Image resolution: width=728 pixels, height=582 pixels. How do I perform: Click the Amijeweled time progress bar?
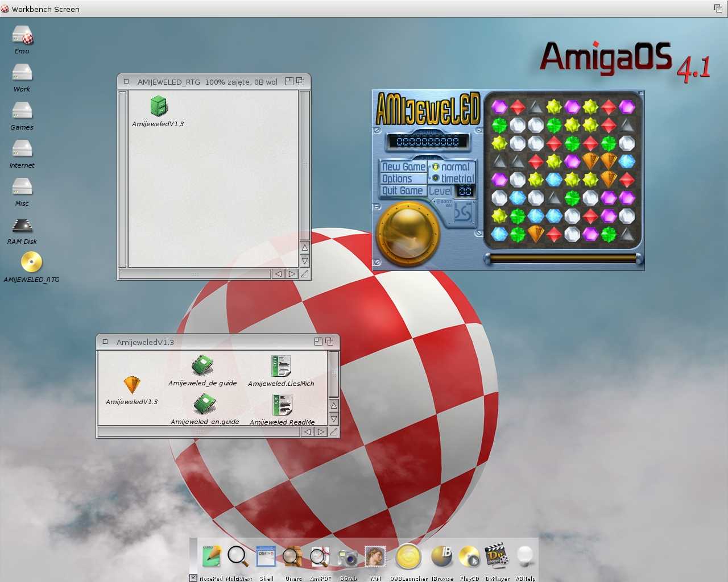pos(563,259)
